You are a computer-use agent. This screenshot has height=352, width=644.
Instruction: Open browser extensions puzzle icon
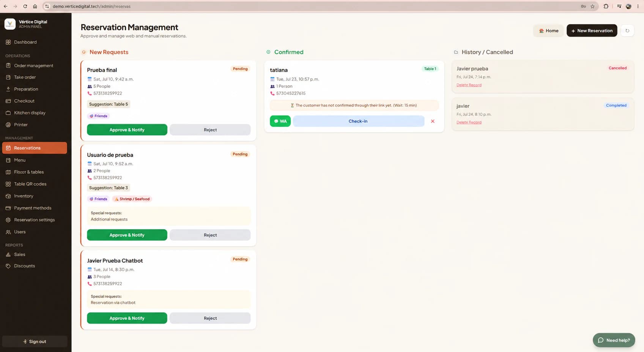point(606,6)
